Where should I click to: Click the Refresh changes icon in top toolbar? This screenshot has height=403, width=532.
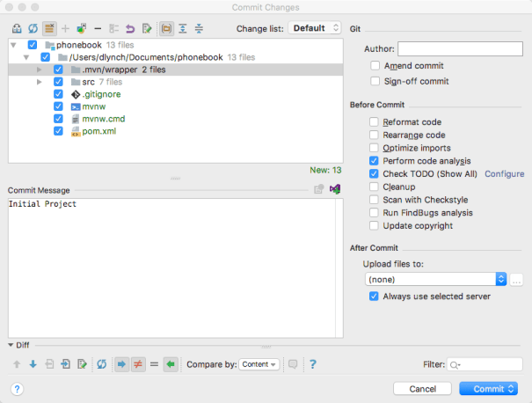point(32,28)
